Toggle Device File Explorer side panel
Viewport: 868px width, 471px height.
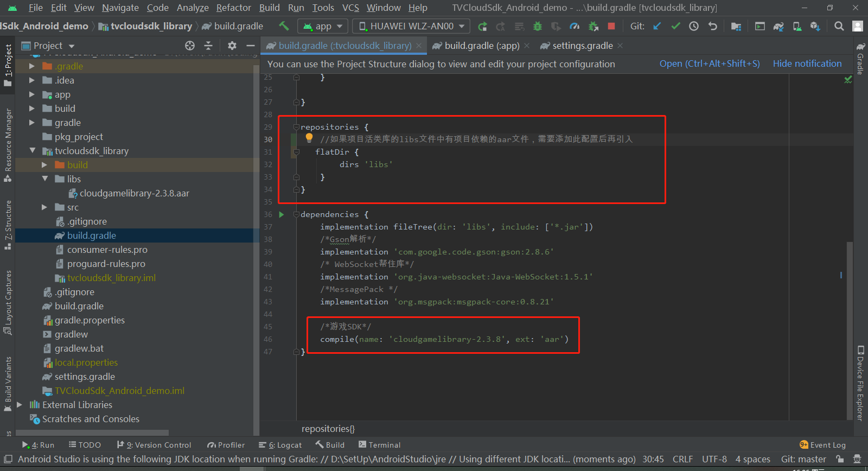click(x=860, y=383)
